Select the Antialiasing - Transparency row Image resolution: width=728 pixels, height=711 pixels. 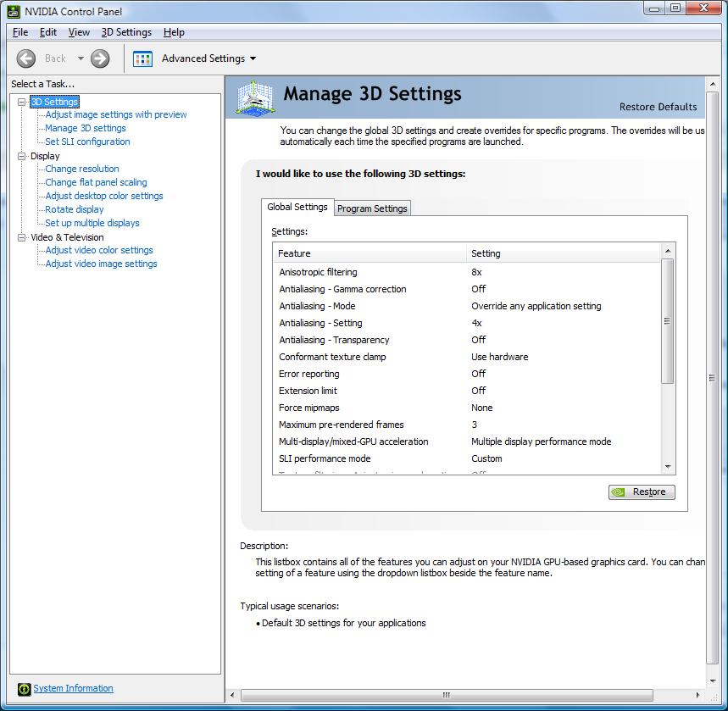point(467,340)
